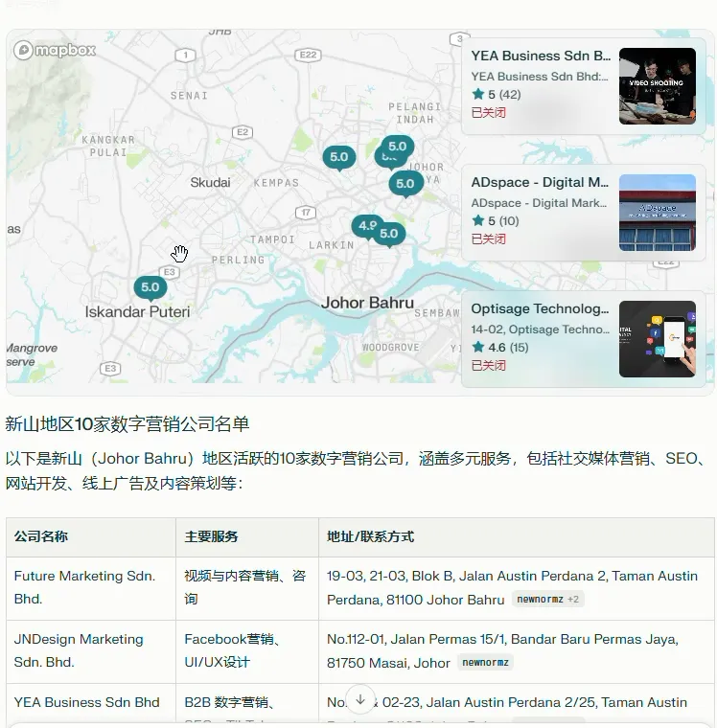Screen dimensions: 717x728
Task: Select the 5.0 map pin right of the 4.9 pin
Action: click(x=389, y=234)
